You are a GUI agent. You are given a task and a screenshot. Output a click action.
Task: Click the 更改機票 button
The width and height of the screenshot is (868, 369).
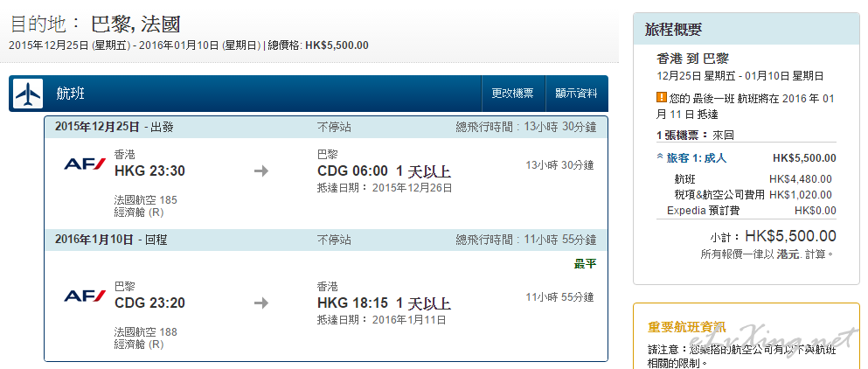(512, 94)
